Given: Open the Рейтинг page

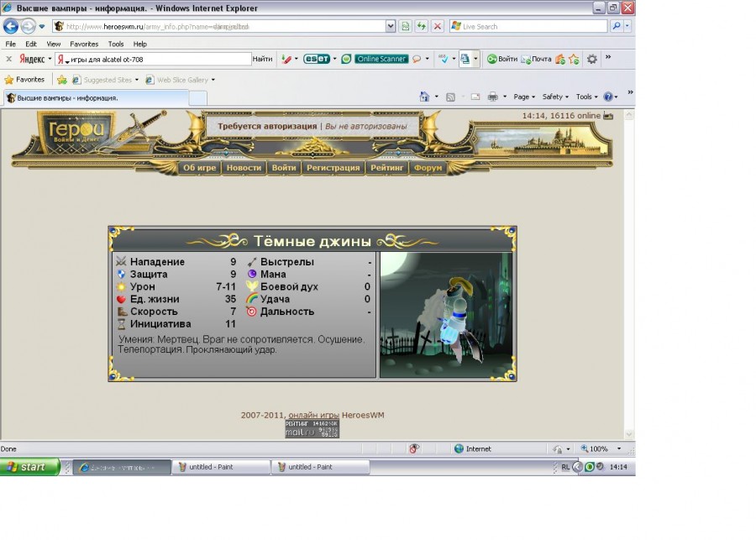Looking at the screenshot, I should [386, 168].
